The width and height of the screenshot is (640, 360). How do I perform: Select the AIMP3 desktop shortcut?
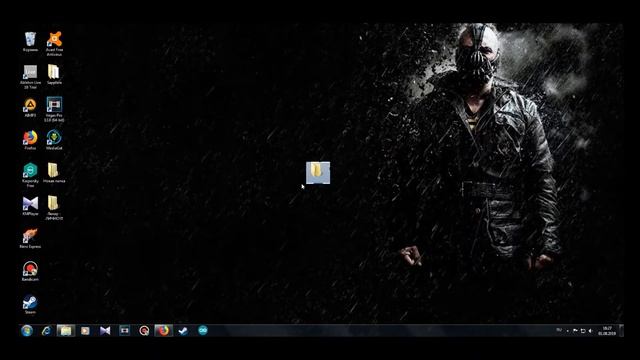click(30, 107)
